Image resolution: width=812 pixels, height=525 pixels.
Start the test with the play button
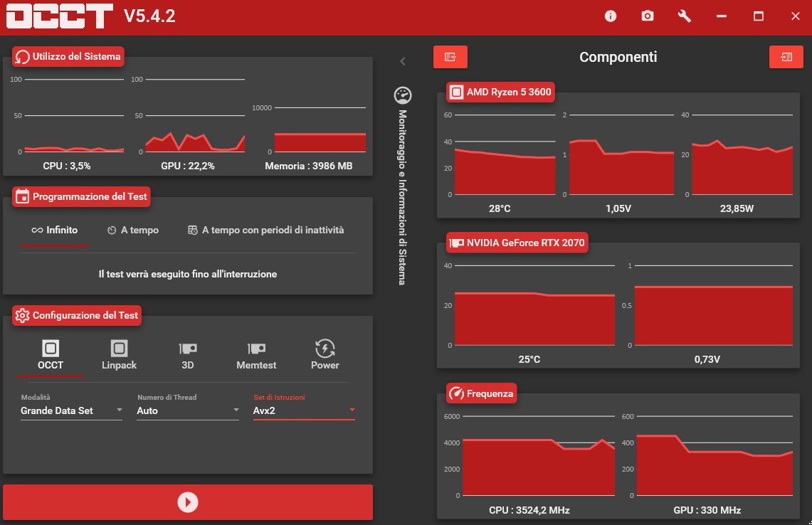[x=187, y=502]
